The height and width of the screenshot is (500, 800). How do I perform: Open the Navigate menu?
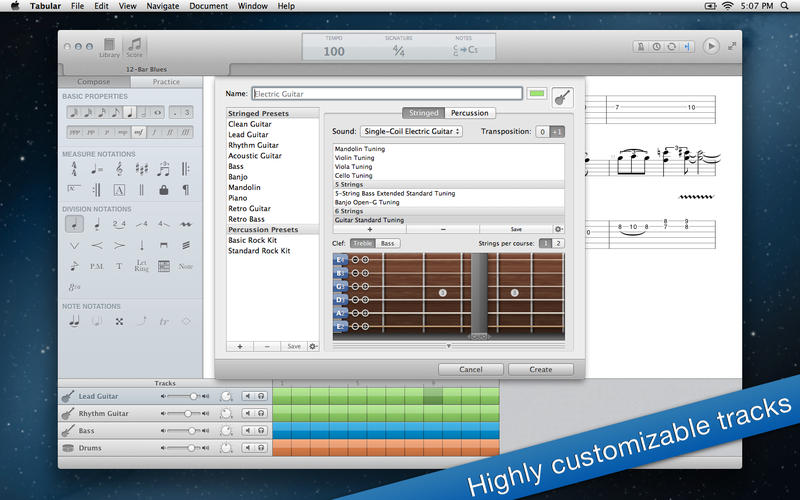[163, 6]
